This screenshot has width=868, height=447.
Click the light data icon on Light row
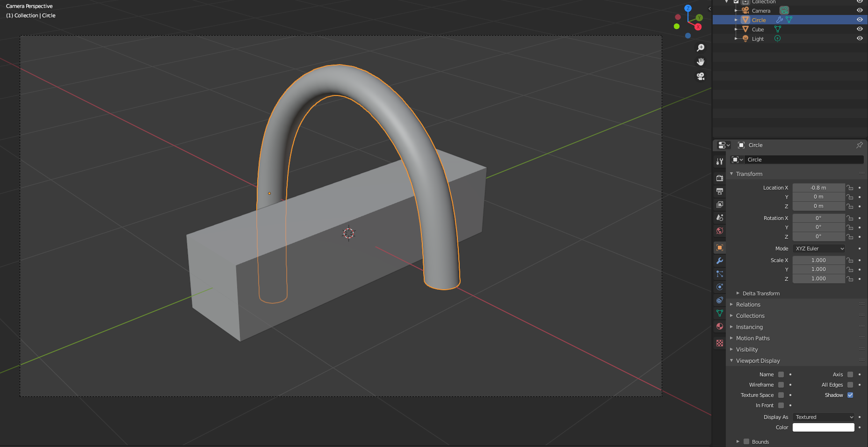pos(777,38)
